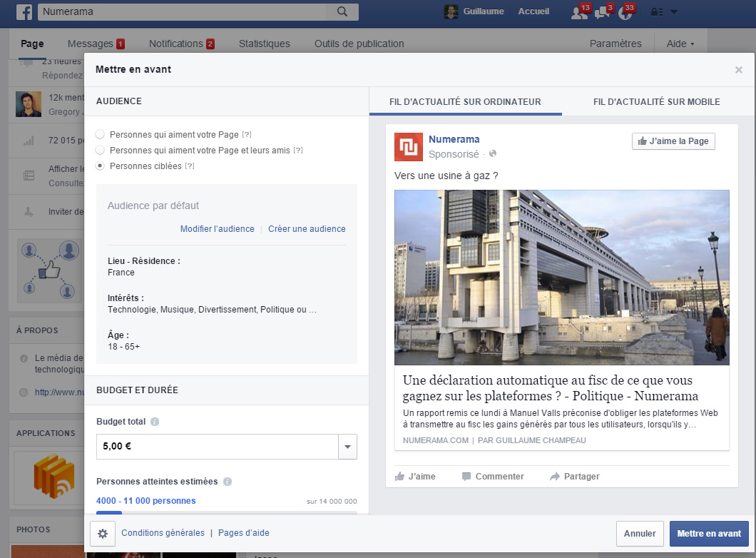This screenshot has height=558, width=756.
Task: Click the J'aime la Page button
Action: (673, 141)
